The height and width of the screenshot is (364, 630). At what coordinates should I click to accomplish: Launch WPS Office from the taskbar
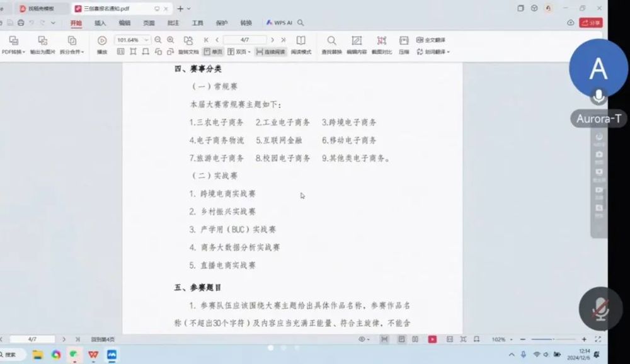click(x=93, y=355)
